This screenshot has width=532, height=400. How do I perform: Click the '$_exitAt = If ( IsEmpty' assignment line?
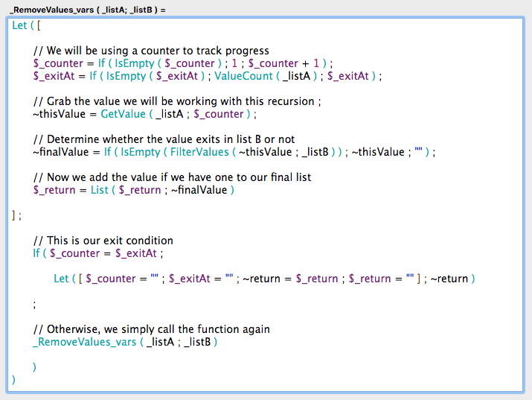pos(208,76)
